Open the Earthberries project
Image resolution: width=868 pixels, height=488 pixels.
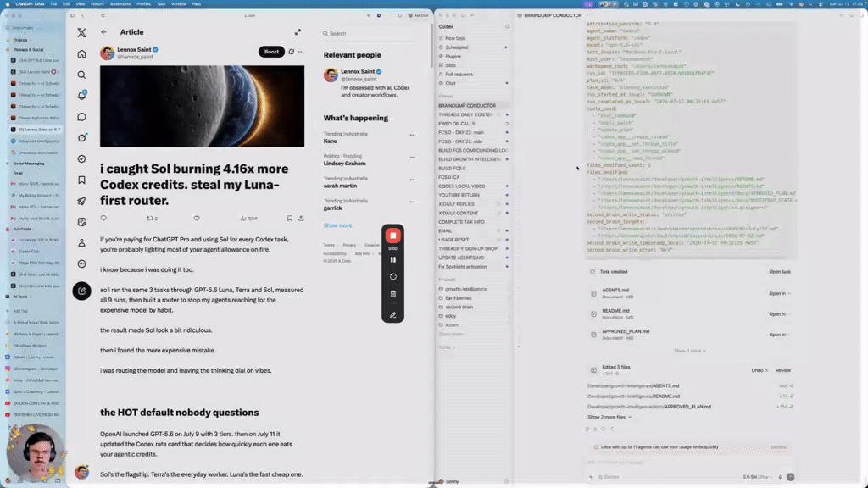[x=459, y=297]
